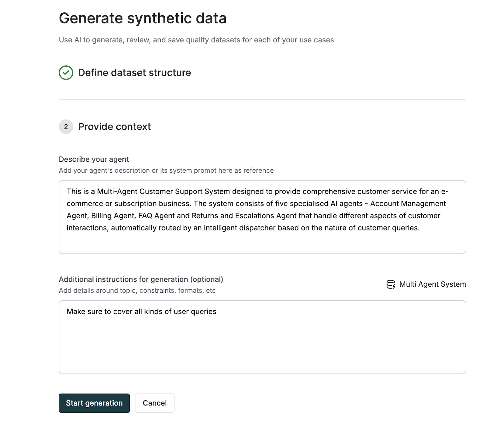Click the green checkmark completion icon
The width and height of the screenshot is (504, 428).
[x=66, y=73]
